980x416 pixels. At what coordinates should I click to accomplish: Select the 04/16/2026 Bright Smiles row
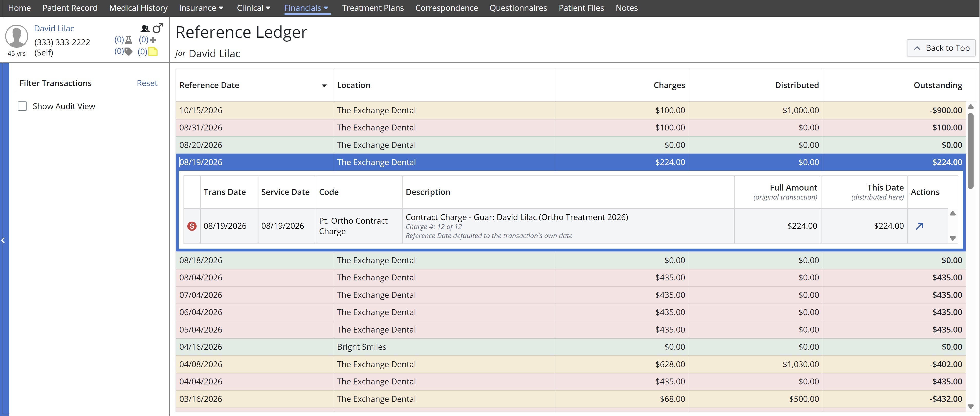click(x=571, y=347)
